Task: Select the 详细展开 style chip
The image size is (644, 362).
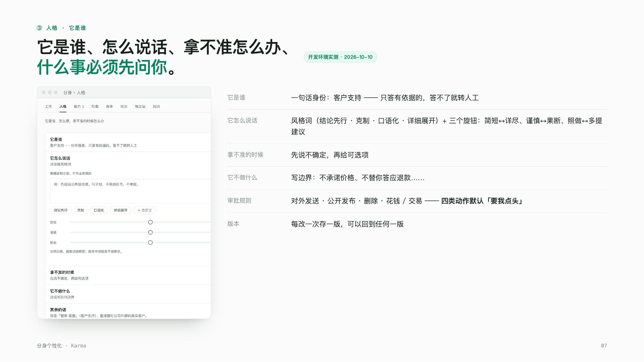Action: (x=120, y=210)
